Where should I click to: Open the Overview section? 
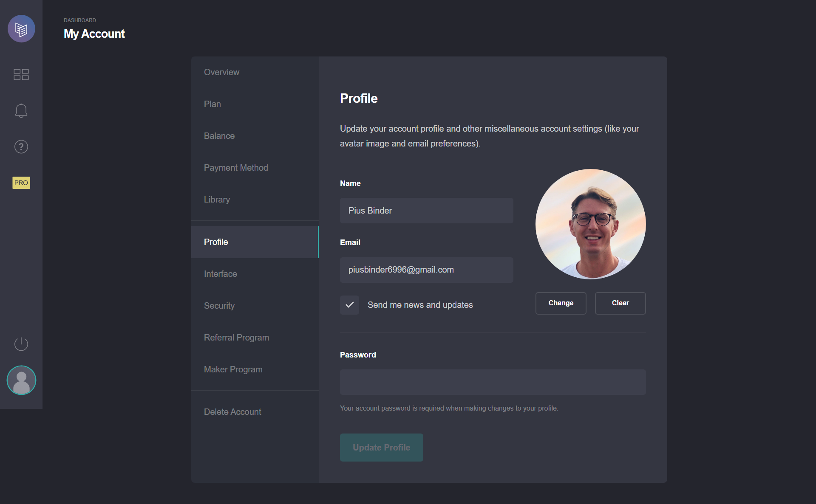pos(255,72)
